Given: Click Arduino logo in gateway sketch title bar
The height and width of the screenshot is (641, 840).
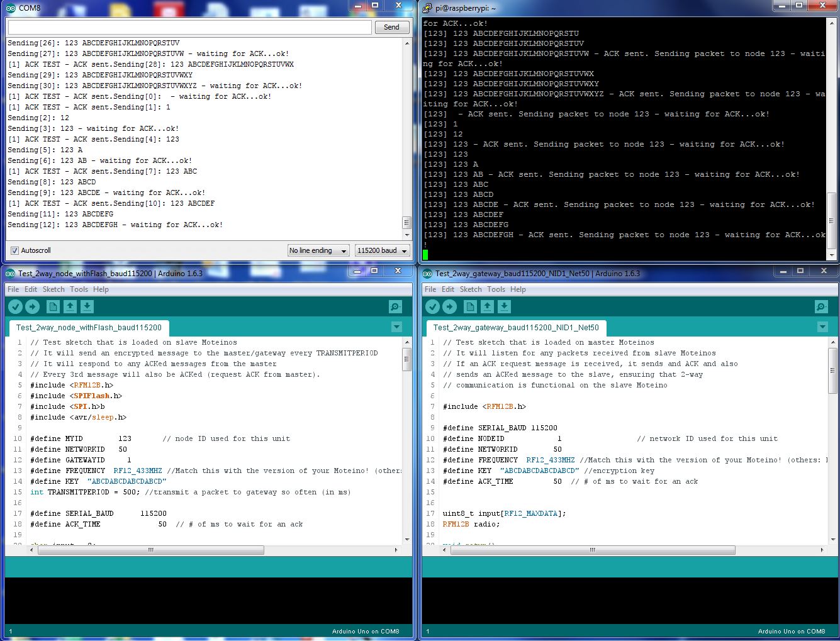Looking at the screenshot, I should [428, 274].
